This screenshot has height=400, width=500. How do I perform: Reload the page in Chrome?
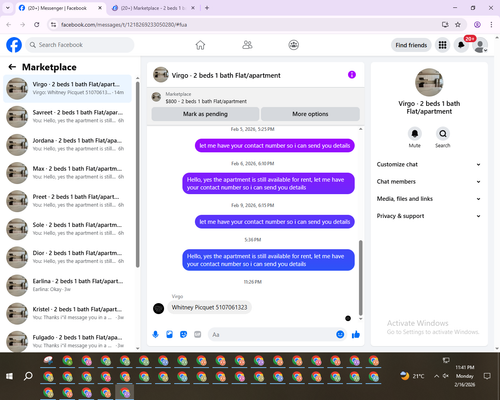(37, 24)
